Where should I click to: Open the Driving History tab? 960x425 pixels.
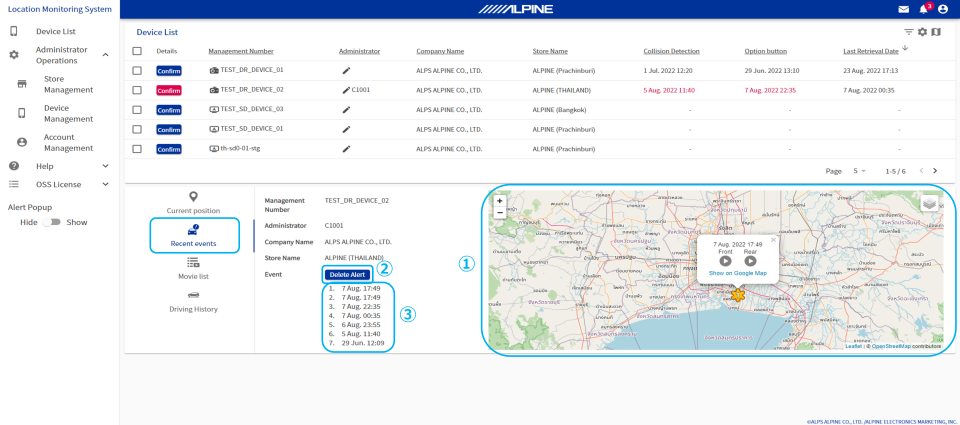(193, 301)
